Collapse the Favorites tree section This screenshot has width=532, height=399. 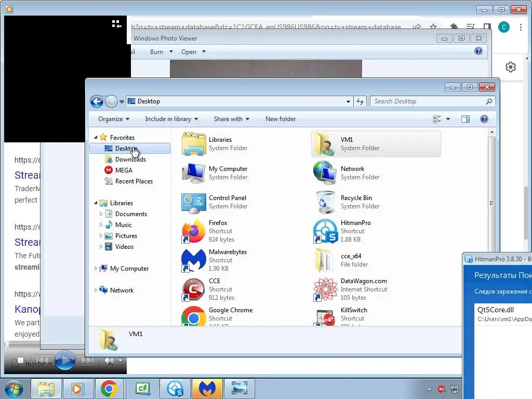pyautogui.click(x=96, y=137)
